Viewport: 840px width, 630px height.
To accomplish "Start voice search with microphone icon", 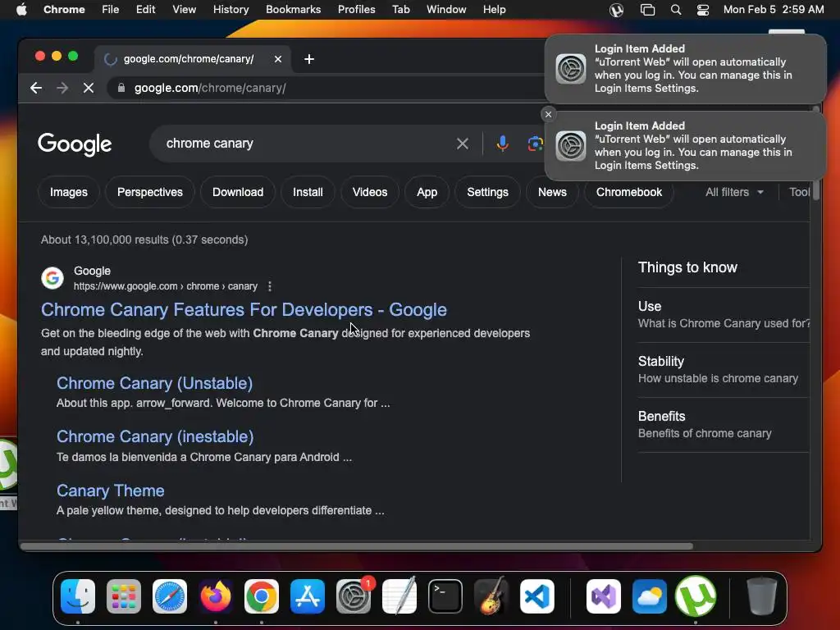I will click(x=502, y=144).
